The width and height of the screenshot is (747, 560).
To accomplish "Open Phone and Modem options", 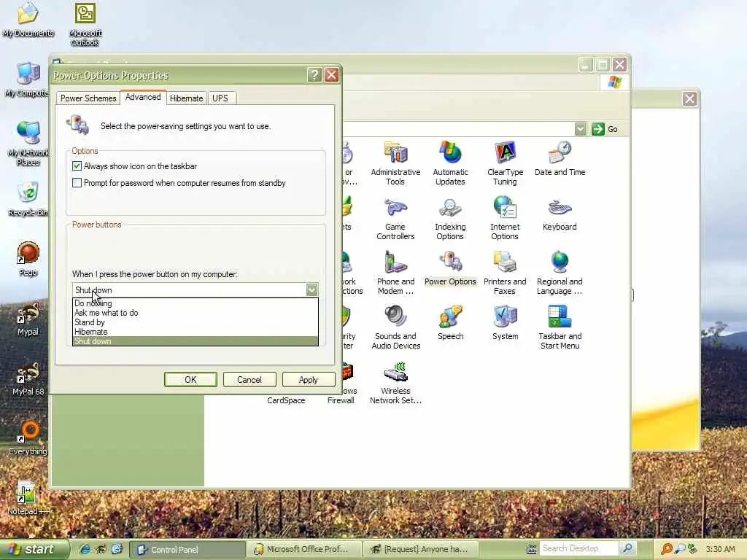I will click(395, 273).
